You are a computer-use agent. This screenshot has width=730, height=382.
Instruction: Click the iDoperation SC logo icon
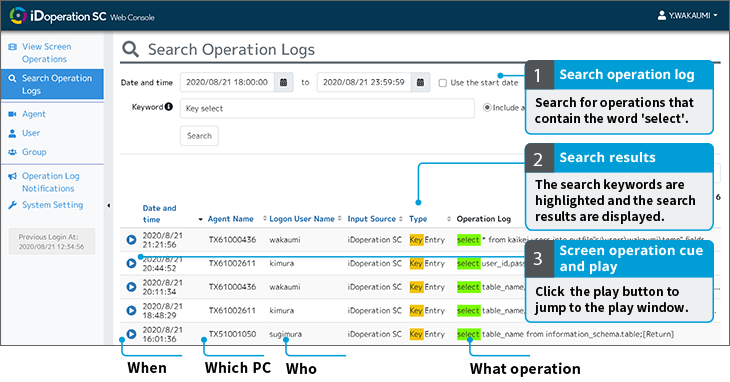[x=18, y=15]
